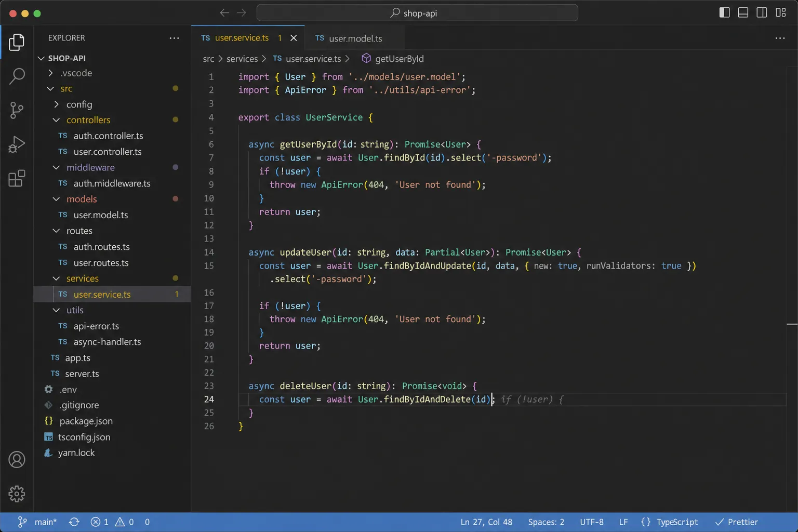798x532 pixels.
Task: Select user.service.ts in the explorer tree
Action: [x=112, y=295]
